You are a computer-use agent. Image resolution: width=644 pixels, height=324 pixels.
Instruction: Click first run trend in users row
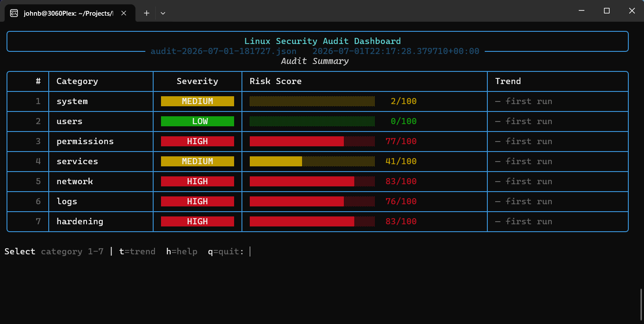click(524, 121)
